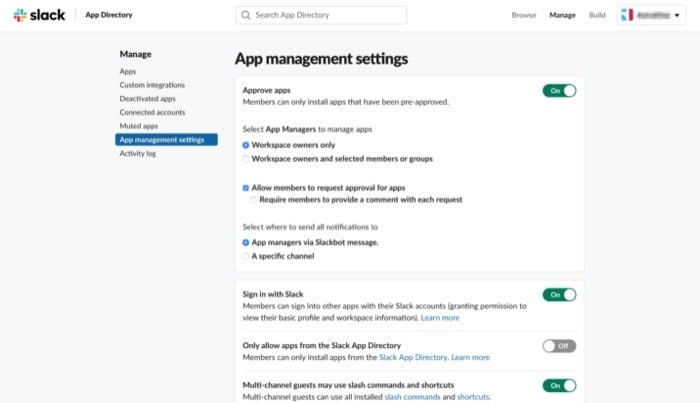Open the slash commands link

[412, 397]
